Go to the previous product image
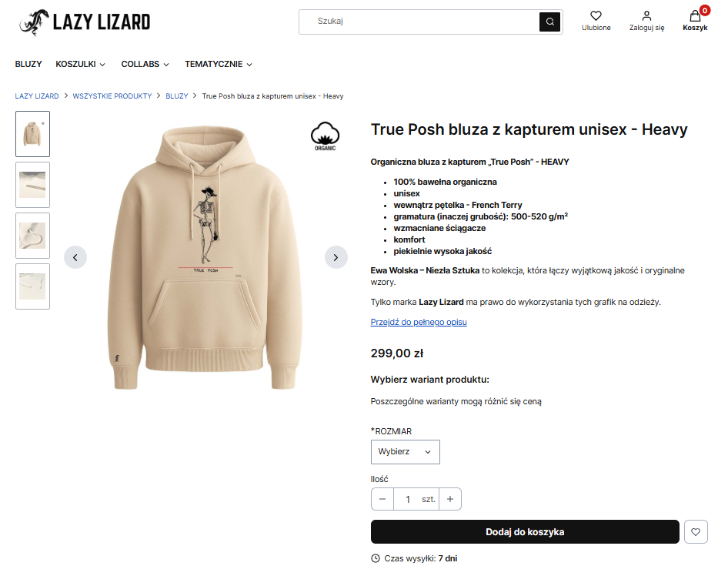Image resolution: width=728 pixels, height=576 pixels. pos(75,257)
